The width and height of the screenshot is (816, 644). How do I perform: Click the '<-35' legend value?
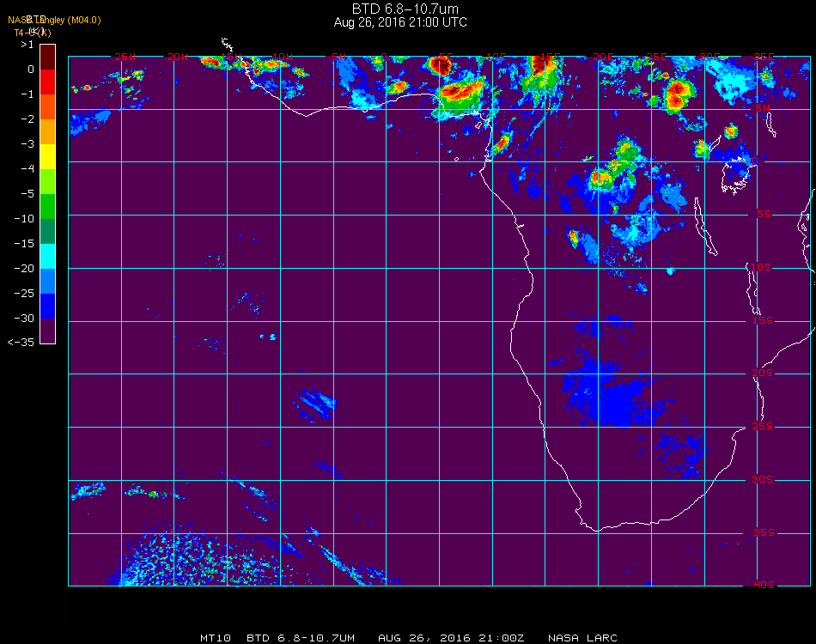coord(21,343)
